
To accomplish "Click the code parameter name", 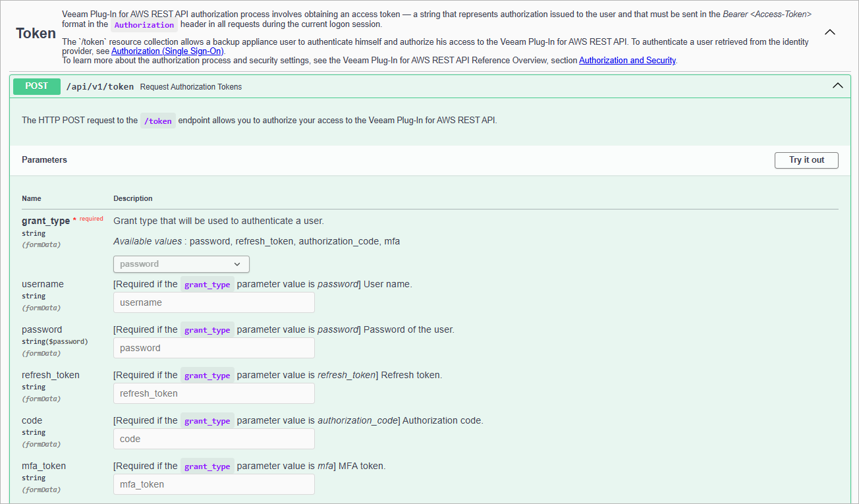I will (32, 420).
